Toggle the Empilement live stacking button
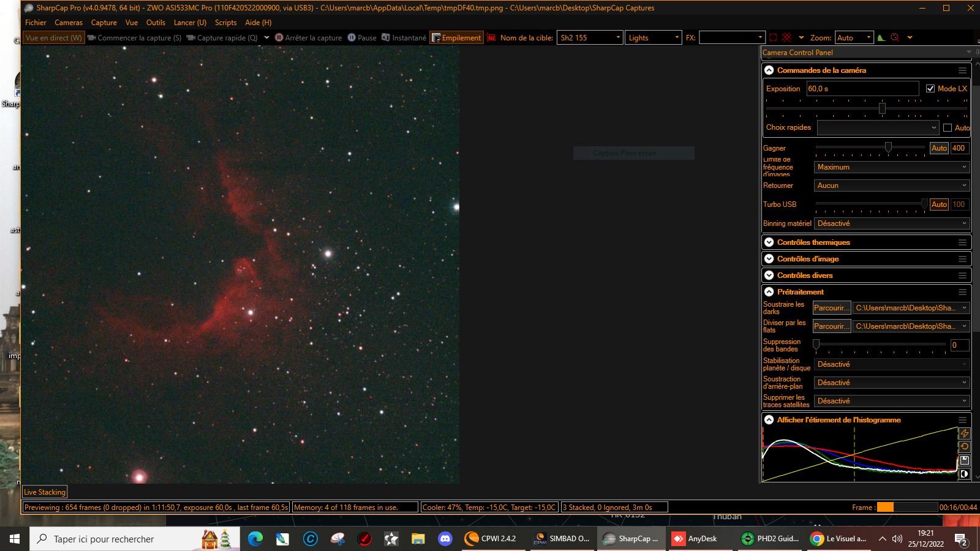Screen dimensions: 980x551 456,38
